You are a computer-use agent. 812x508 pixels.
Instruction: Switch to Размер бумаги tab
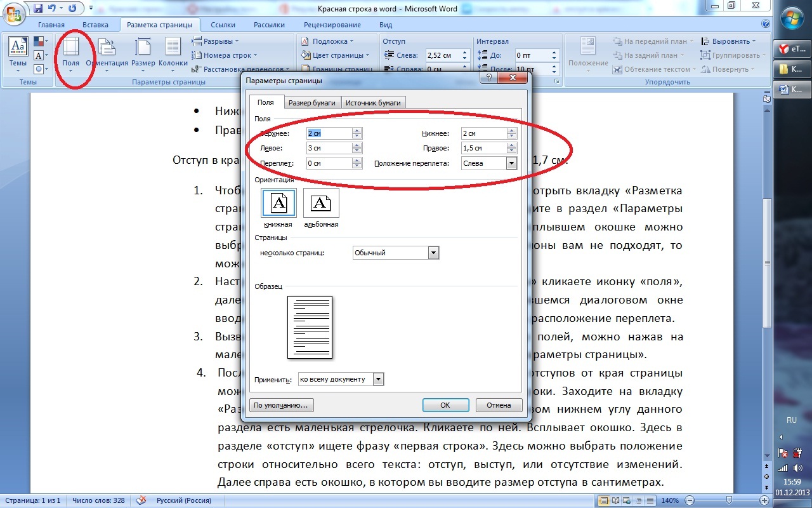point(311,102)
